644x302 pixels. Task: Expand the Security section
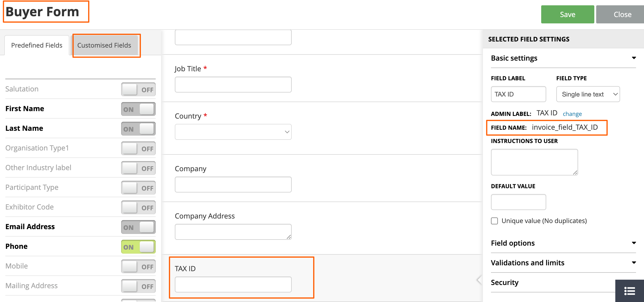(505, 282)
